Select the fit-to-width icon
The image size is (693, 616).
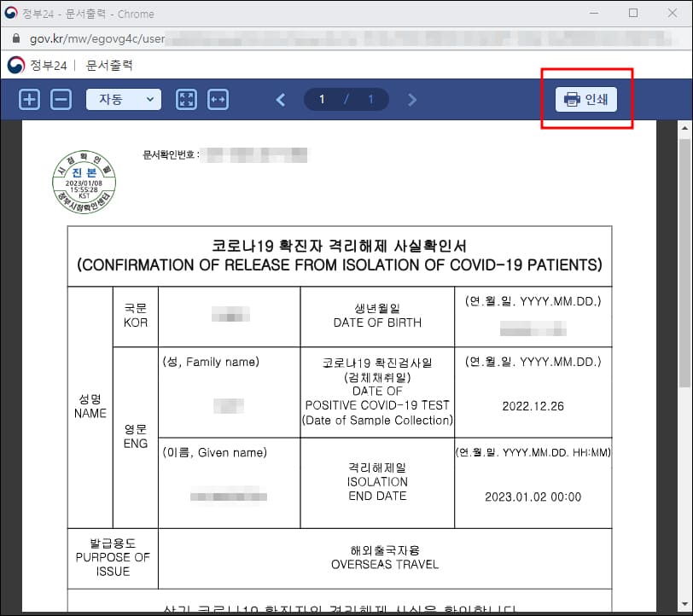tap(218, 99)
